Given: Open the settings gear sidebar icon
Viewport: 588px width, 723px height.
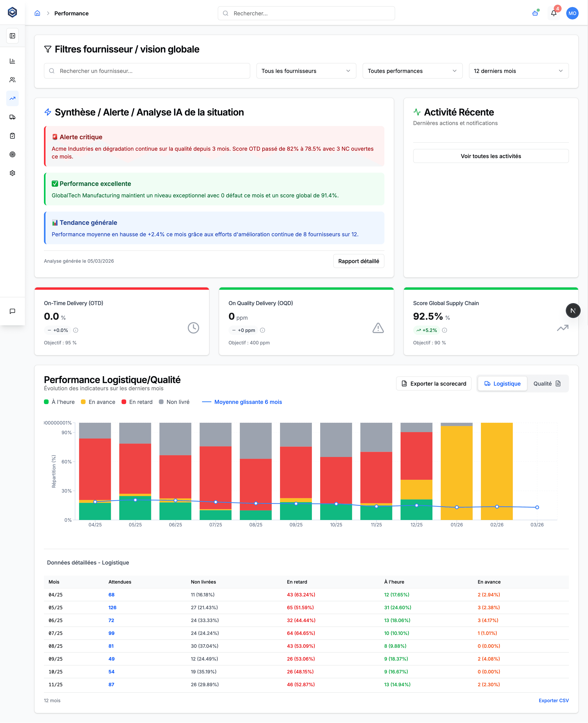Looking at the screenshot, I should (x=12, y=173).
